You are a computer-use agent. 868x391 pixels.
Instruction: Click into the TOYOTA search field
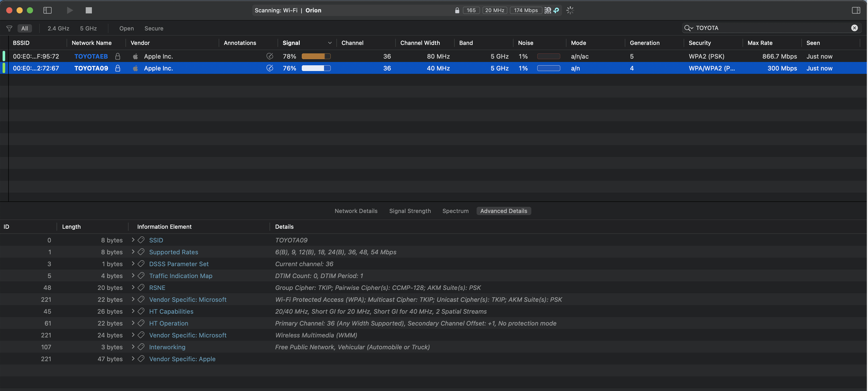[x=772, y=28]
